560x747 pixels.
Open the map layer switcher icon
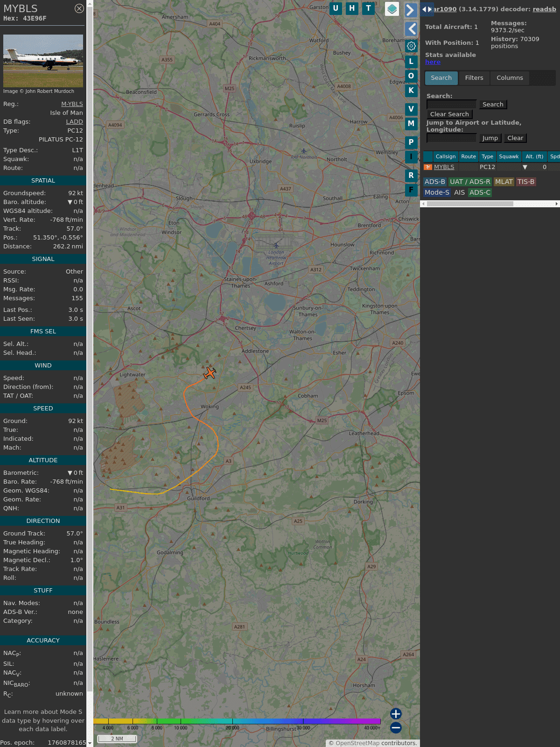point(392,9)
